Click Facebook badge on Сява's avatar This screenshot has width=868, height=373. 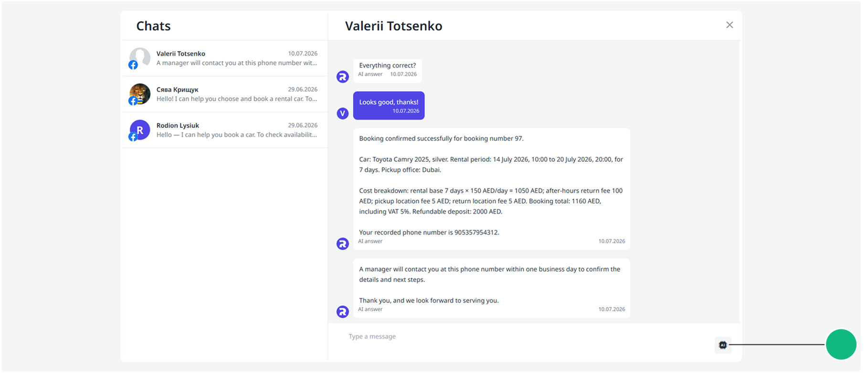pos(133,101)
